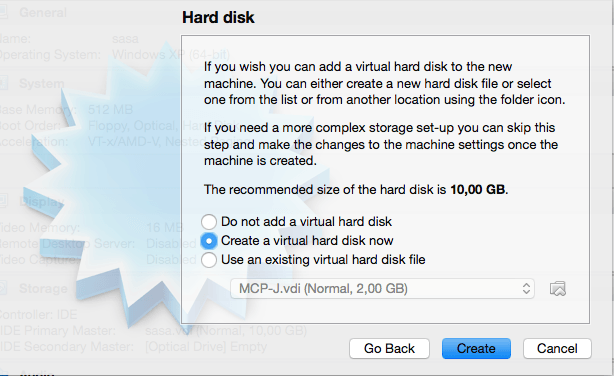Click the Display section icon

[x=3, y=201]
